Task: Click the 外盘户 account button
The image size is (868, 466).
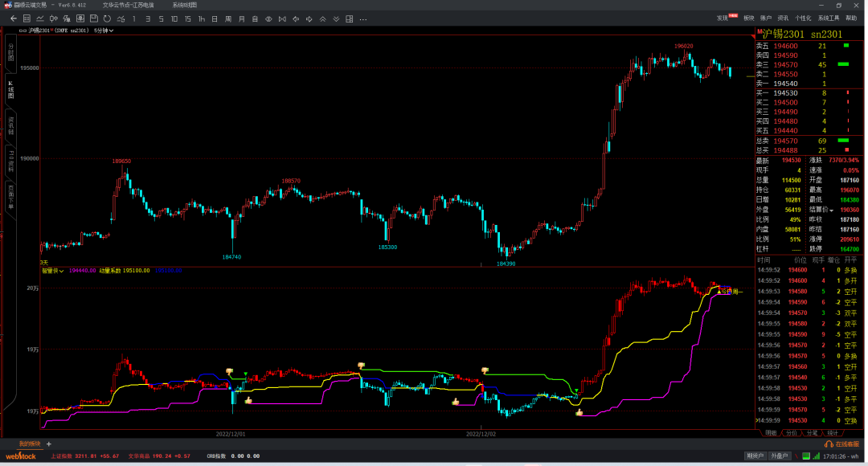Action: pos(779,456)
